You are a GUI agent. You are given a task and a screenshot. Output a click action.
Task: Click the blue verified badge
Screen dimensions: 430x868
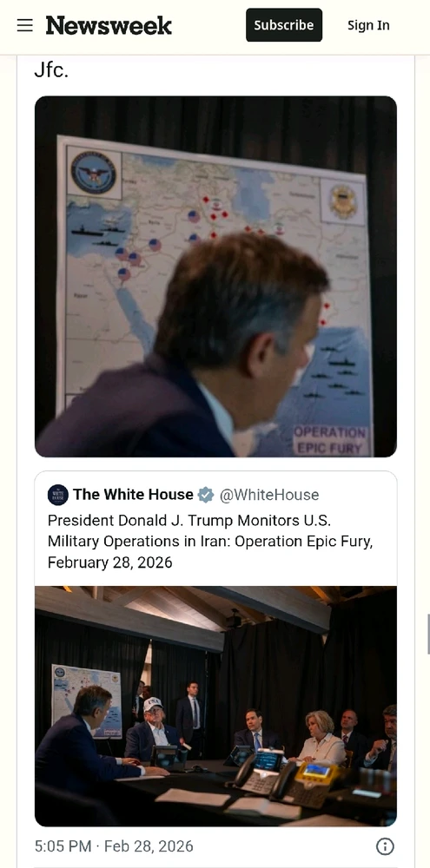pos(206,495)
